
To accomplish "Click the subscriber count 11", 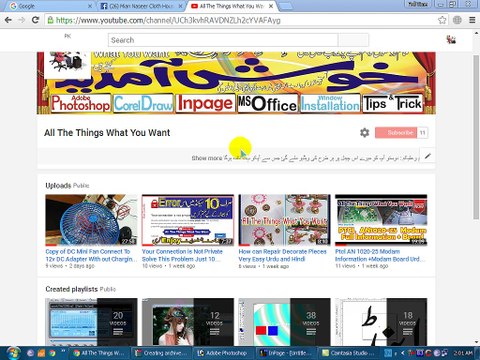I will point(422,133).
